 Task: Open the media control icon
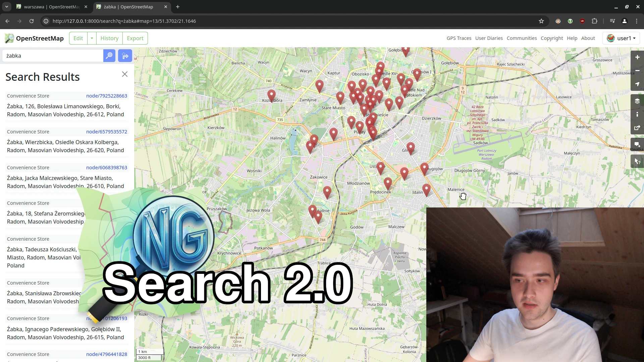[612, 21]
